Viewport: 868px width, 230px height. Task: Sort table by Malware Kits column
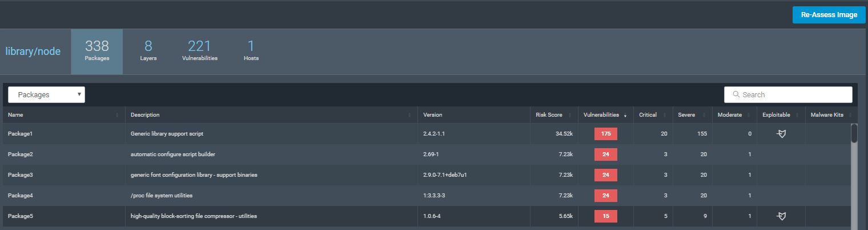pos(831,115)
